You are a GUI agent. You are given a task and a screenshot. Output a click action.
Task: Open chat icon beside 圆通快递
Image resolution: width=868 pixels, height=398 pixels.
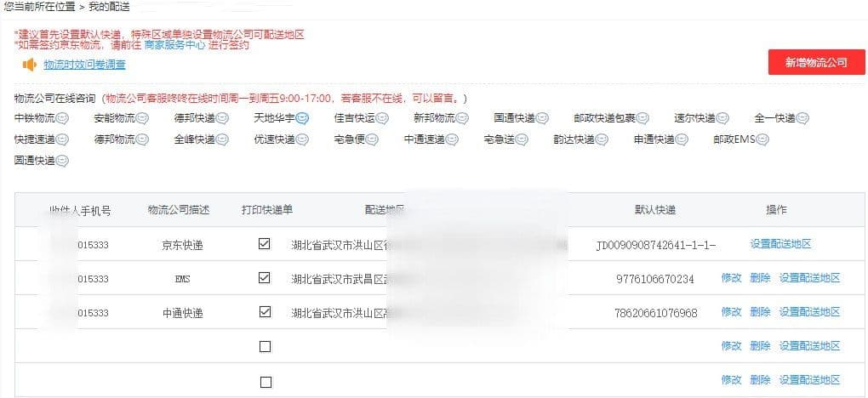pos(61,160)
